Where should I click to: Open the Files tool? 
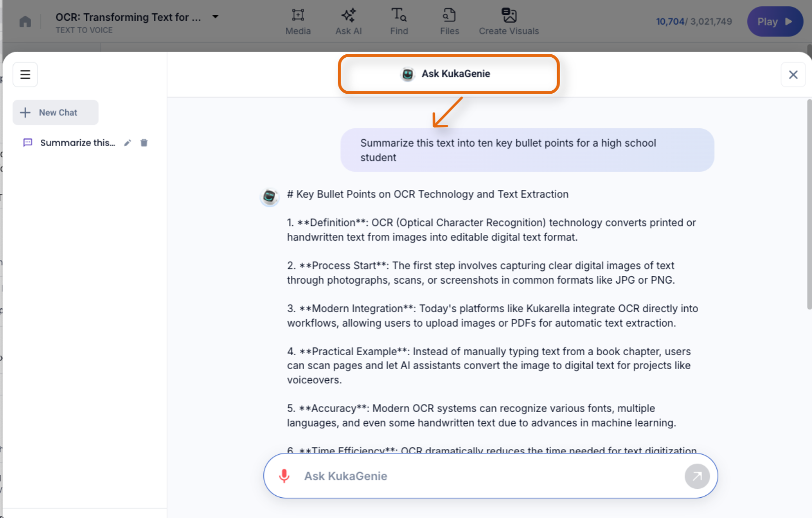click(449, 22)
